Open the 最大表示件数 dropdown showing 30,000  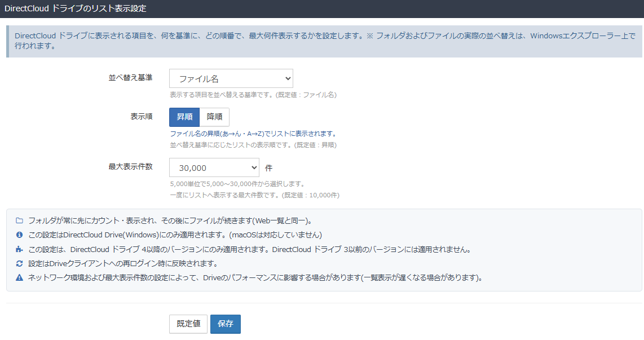(x=214, y=167)
